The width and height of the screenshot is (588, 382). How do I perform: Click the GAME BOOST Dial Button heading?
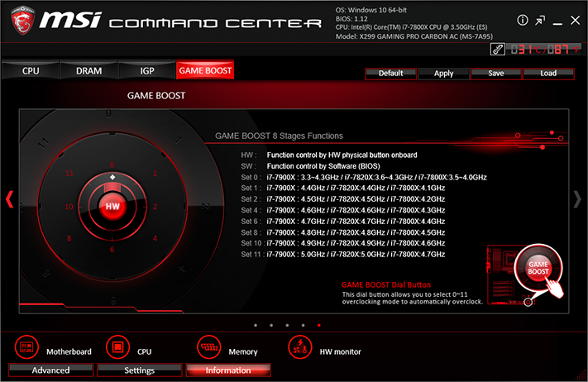(386, 285)
